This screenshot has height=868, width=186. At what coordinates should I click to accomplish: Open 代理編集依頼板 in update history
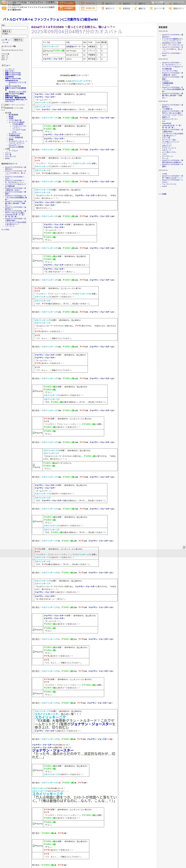click(x=167, y=83)
